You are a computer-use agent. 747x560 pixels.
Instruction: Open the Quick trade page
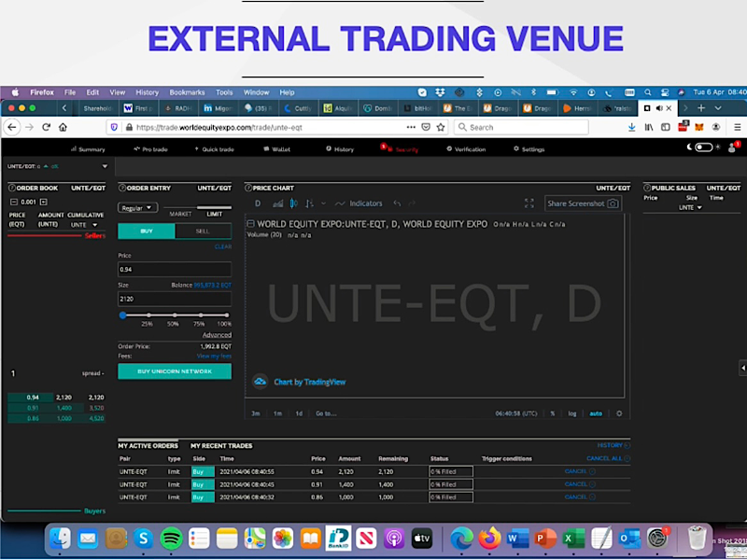click(214, 149)
